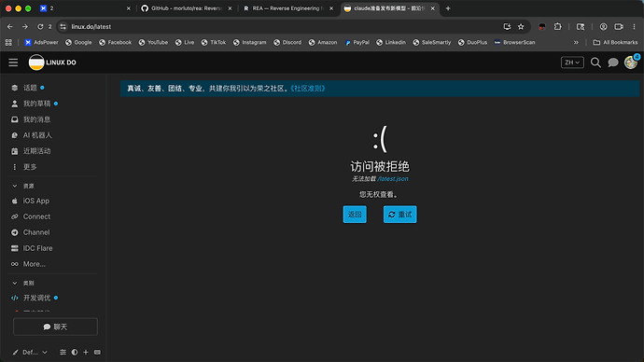Open sidebar customize sliders icon
The height and width of the screenshot is (362, 644).
(x=63, y=352)
